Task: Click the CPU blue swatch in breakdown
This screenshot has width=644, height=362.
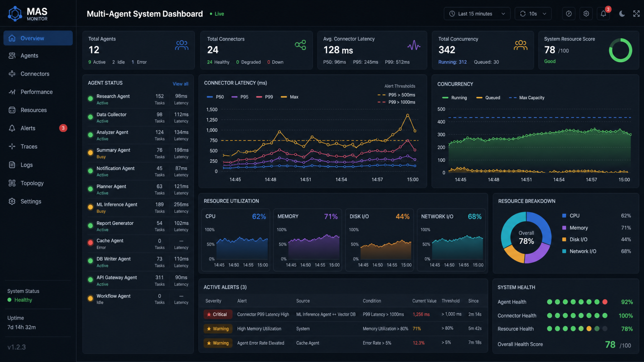Action: (564, 216)
